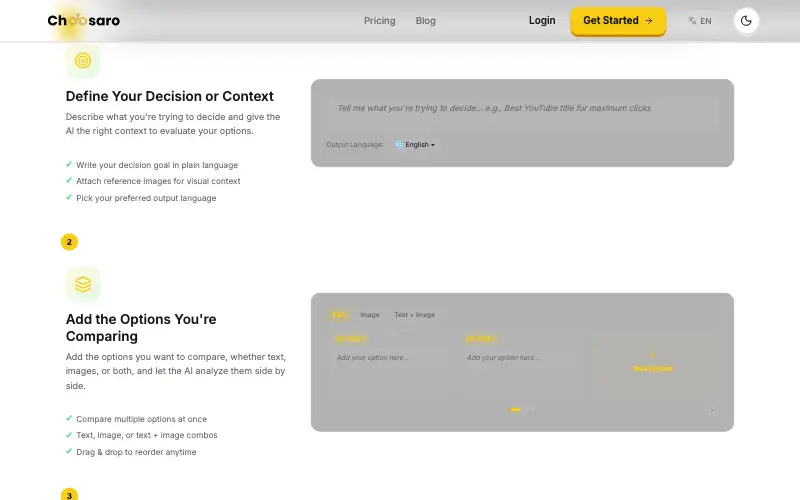Select the Text tab in options panel

pos(339,315)
